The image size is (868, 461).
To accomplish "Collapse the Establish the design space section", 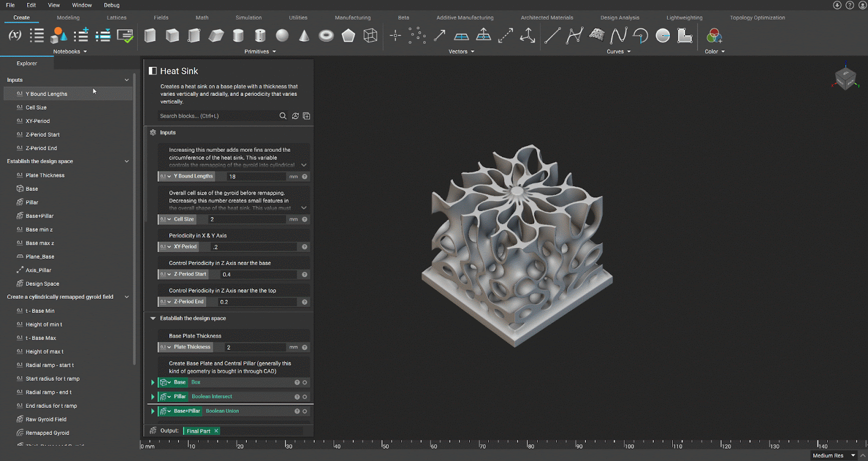I will [153, 318].
